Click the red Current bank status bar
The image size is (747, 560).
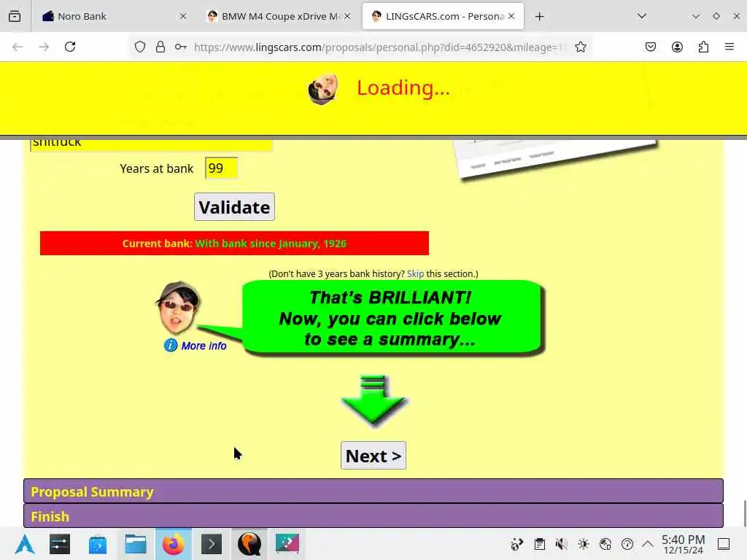click(234, 244)
